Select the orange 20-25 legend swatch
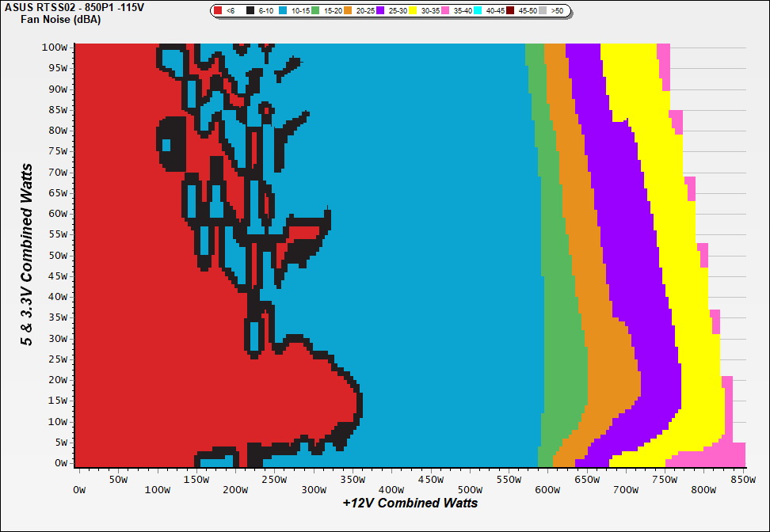The image size is (770, 532). [348, 11]
